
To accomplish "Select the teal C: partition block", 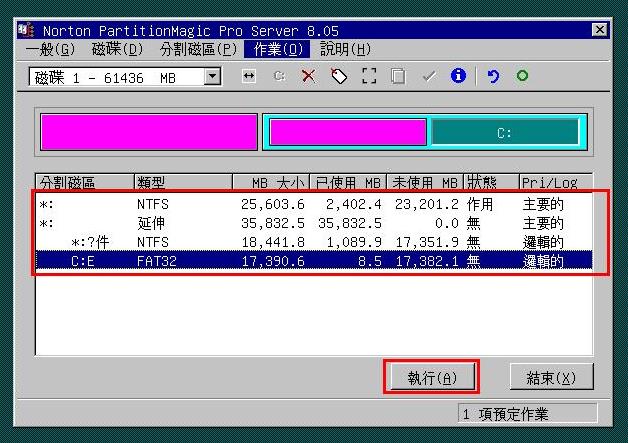I will point(505,132).
